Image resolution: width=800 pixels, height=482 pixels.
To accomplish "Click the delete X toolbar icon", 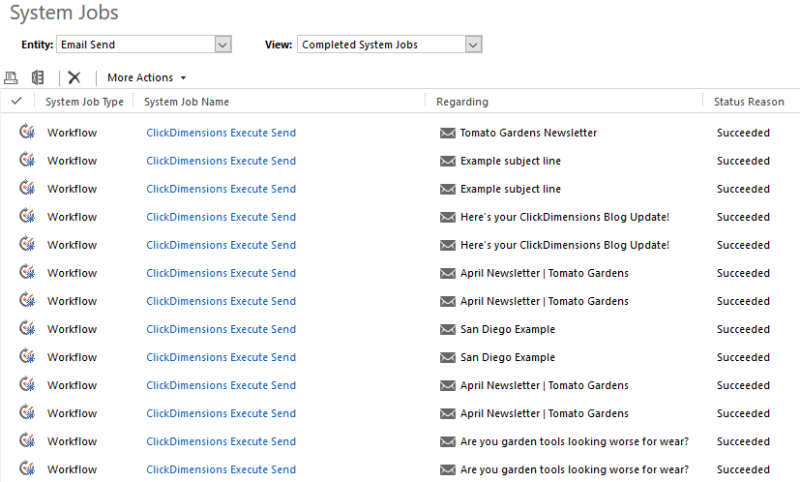I will pos(74,78).
